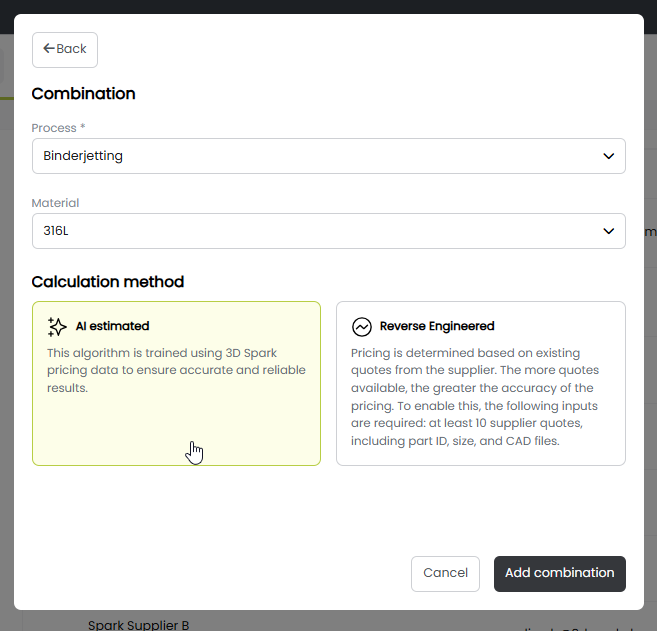Click the AI estimated algorithm description text
This screenshot has height=631, width=657.
tap(176, 370)
